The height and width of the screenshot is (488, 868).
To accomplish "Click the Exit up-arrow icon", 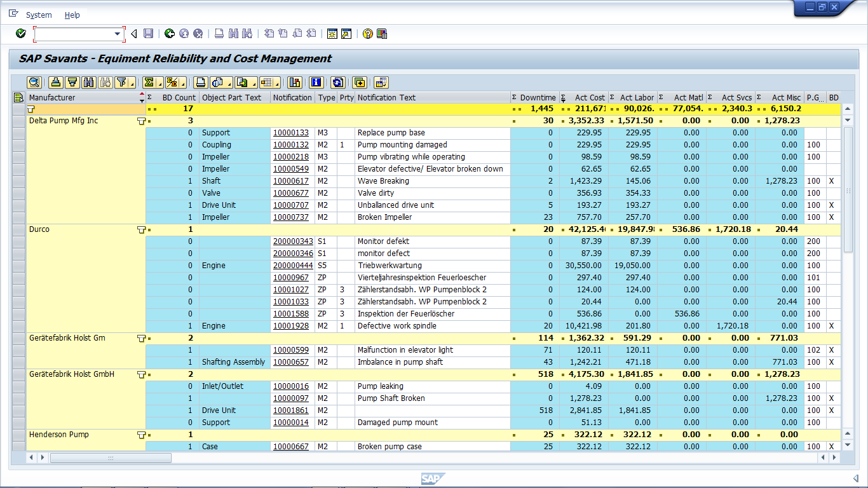I will (x=184, y=34).
